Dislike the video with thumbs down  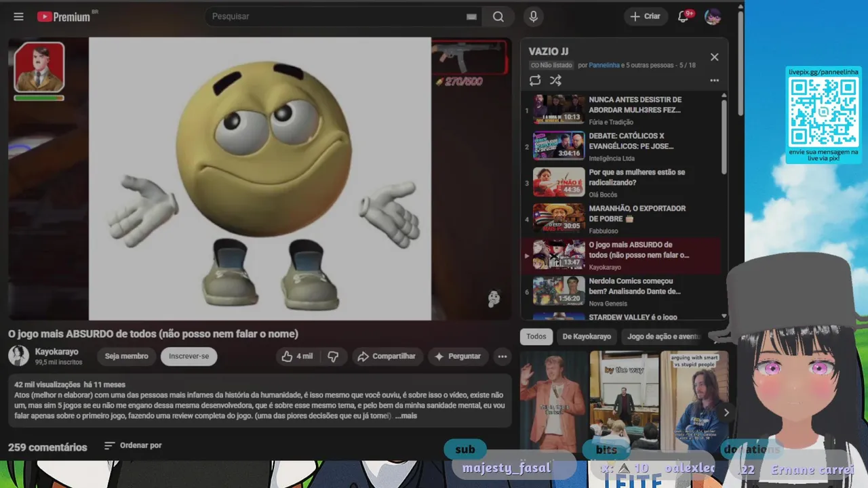[333, 357]
